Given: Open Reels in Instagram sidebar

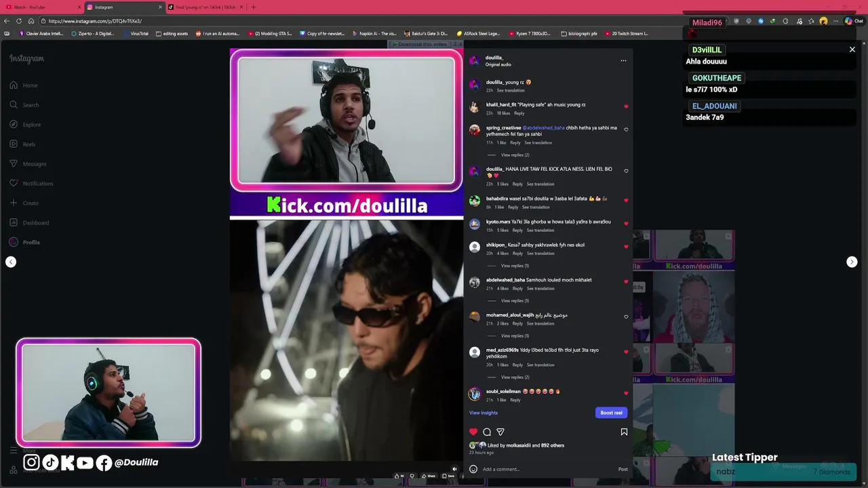Looking at the screenshot, I should coord(22,144).
